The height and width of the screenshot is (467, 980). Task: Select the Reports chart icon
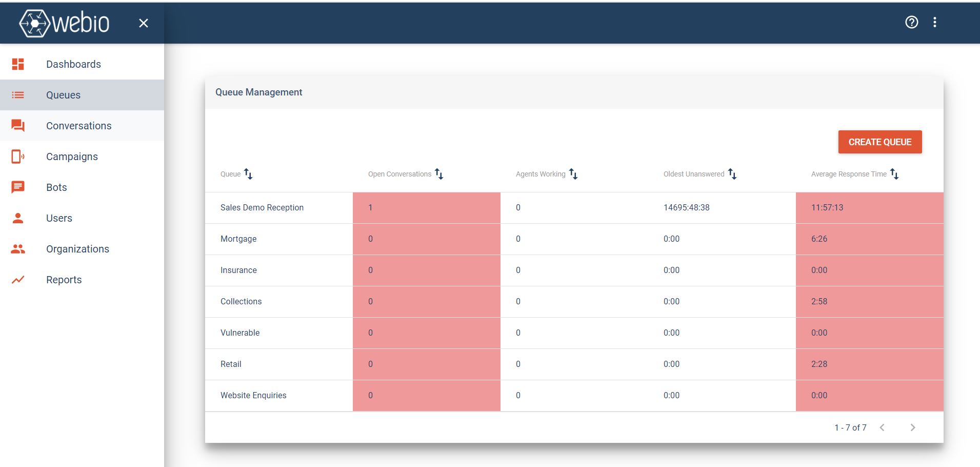(18, 279)
